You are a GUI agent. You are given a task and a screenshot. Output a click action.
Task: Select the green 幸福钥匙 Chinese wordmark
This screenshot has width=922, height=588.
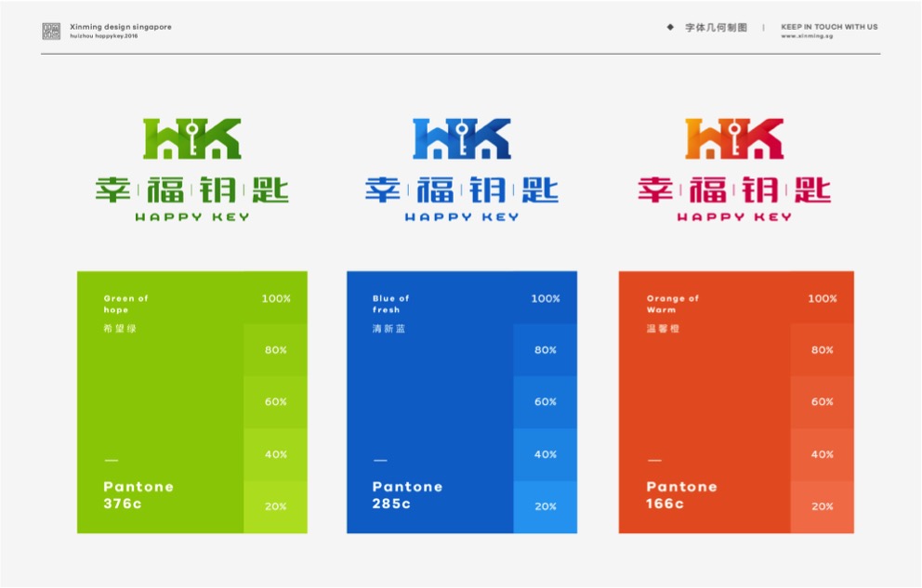coord(191,189)
